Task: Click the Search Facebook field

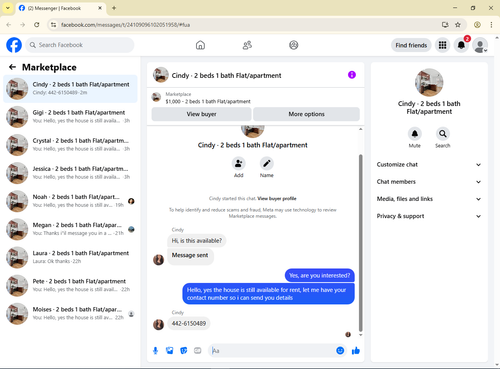Action: pos(80,45)
